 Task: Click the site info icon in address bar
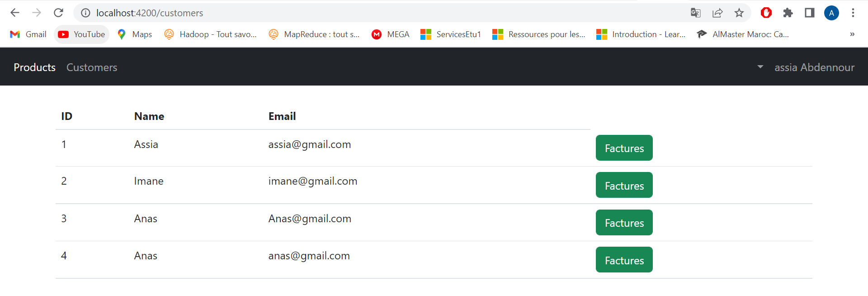click(85, 13)
